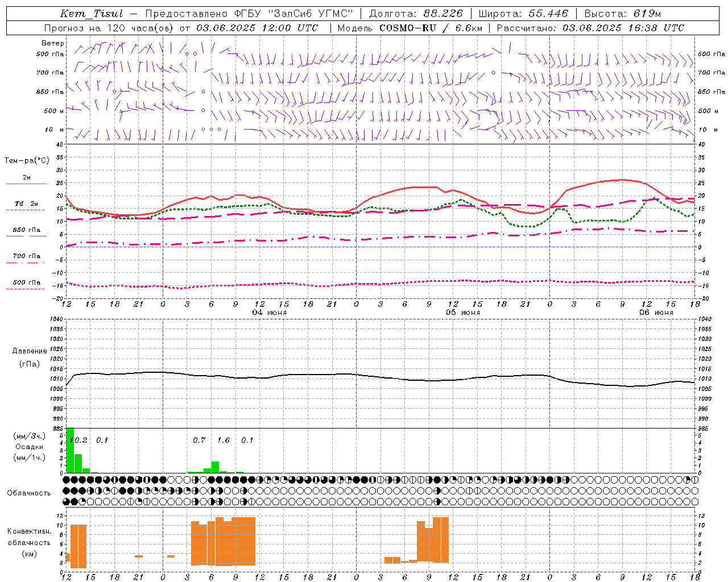The image size is (728, 582).
Task: Click the (км) unit of convective cloud panel
Action: [x=29, y=554]
